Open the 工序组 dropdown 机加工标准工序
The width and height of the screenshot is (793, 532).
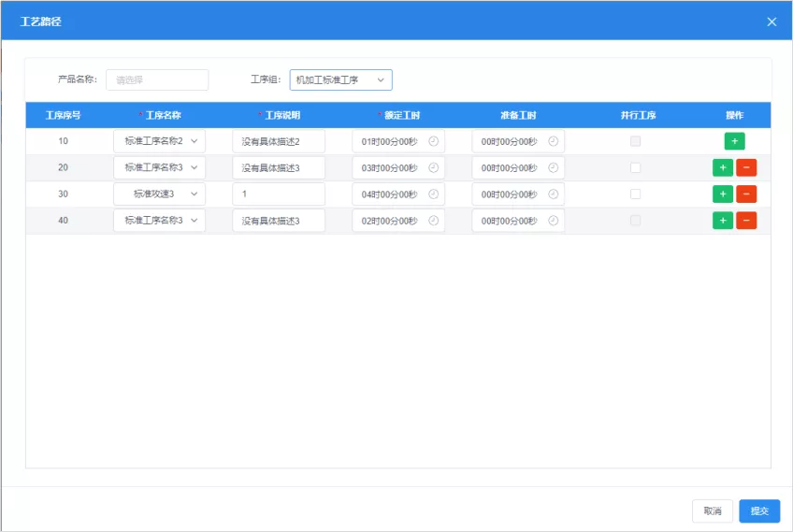(340, 79)
